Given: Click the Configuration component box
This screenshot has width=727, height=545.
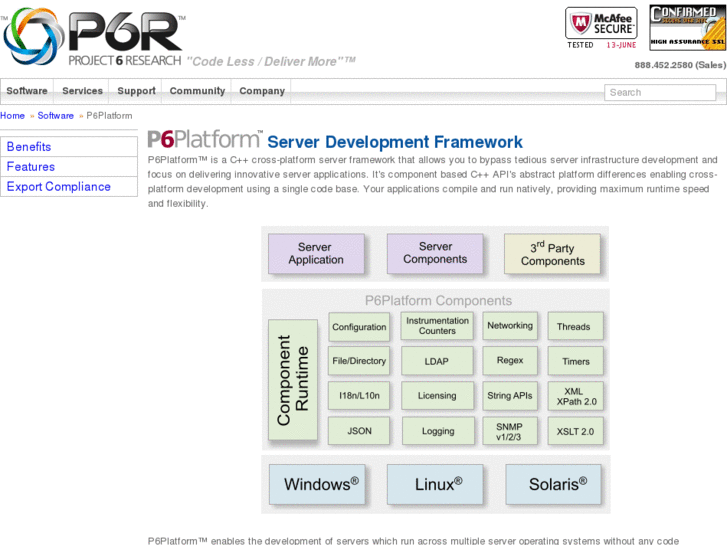Looking at the screenshot, I should coord(359,327).
